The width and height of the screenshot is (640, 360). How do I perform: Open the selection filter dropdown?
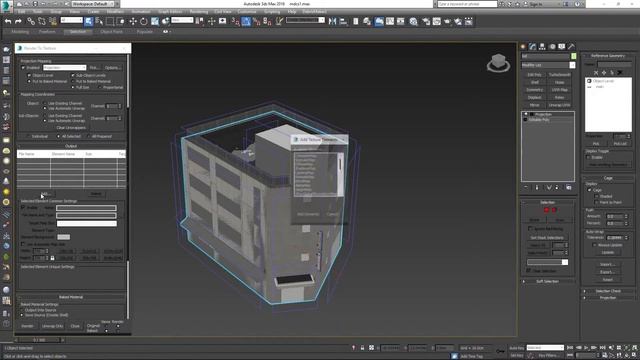click(71, 20)
